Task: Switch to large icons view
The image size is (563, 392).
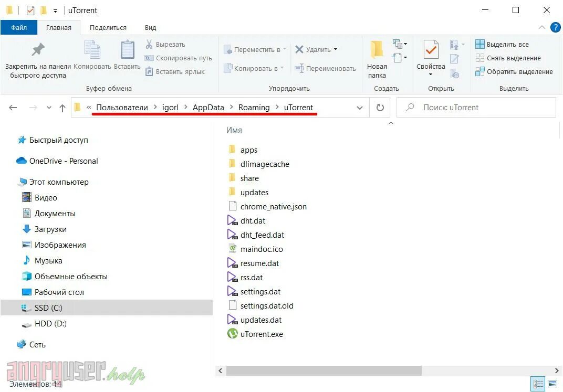Action: [x=552, y=384]
